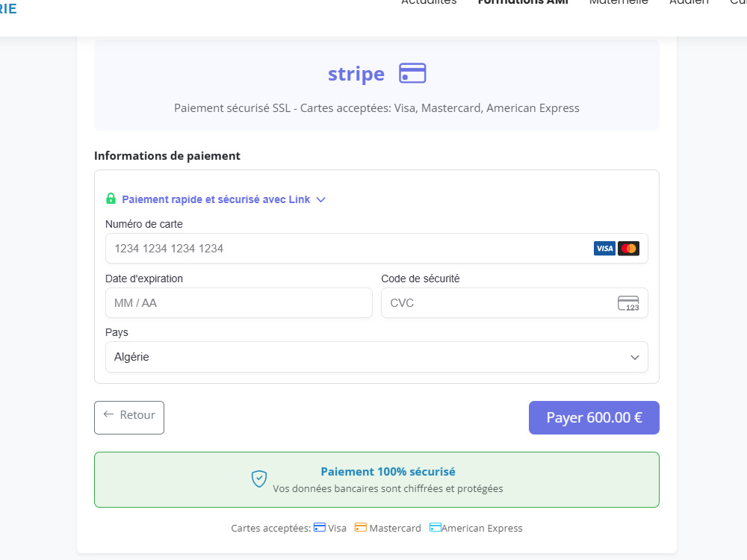Click the green padlock icon
The image size is (747, 560).
tap(111, 199)
